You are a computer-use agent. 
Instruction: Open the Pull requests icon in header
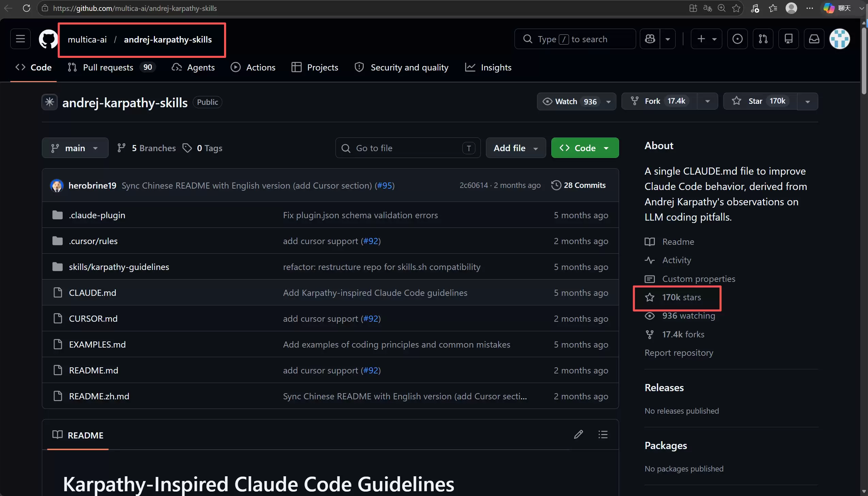tap(763, 39)
